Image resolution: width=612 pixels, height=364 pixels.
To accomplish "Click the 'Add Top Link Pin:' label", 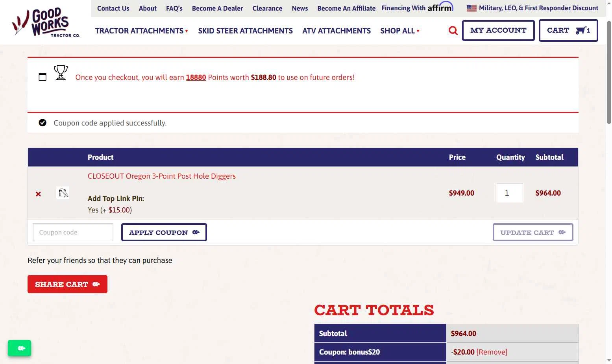I will click(x=116, y=198).
